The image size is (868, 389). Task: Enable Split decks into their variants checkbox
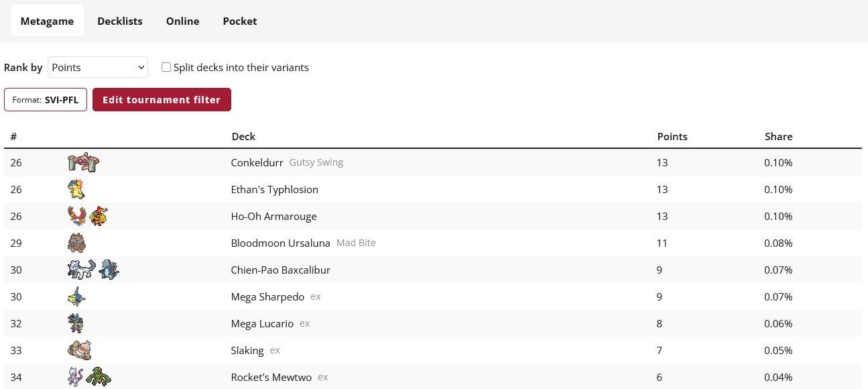coord(166,67)
